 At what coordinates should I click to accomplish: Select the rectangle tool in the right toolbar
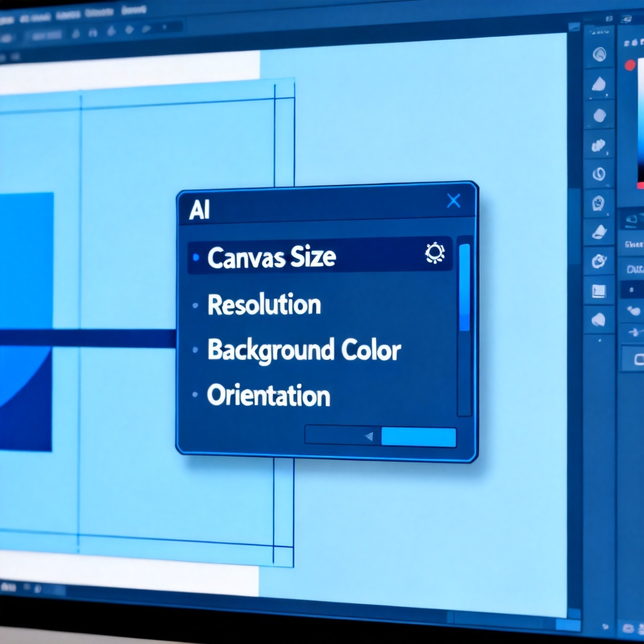pos(599,291)
